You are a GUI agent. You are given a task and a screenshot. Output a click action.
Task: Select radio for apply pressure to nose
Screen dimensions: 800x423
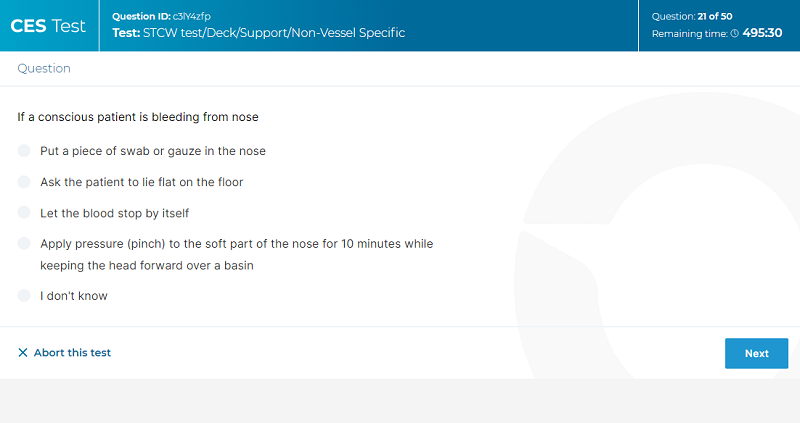click(24, 243)
